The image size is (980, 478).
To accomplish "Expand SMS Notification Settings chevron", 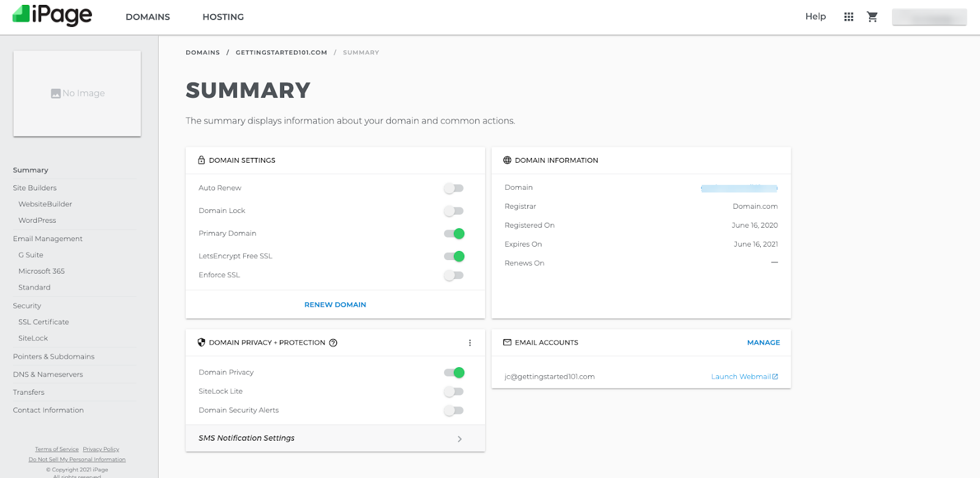I will point(459,439).
